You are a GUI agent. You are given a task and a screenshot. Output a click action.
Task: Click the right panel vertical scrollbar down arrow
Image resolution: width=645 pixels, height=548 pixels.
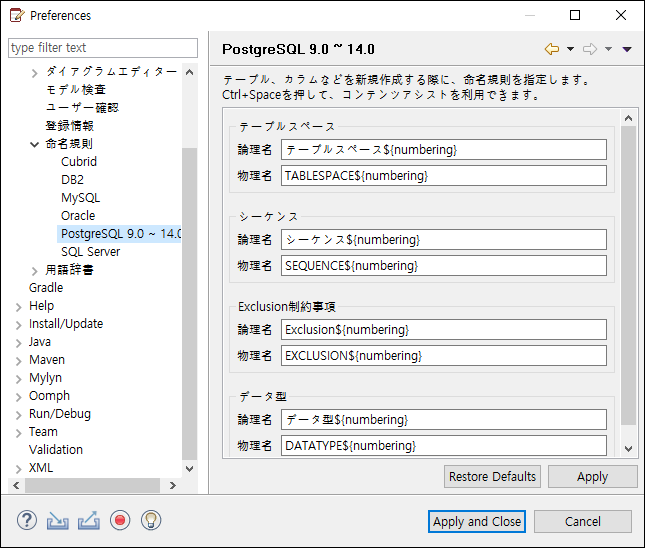tap(628, 449)
